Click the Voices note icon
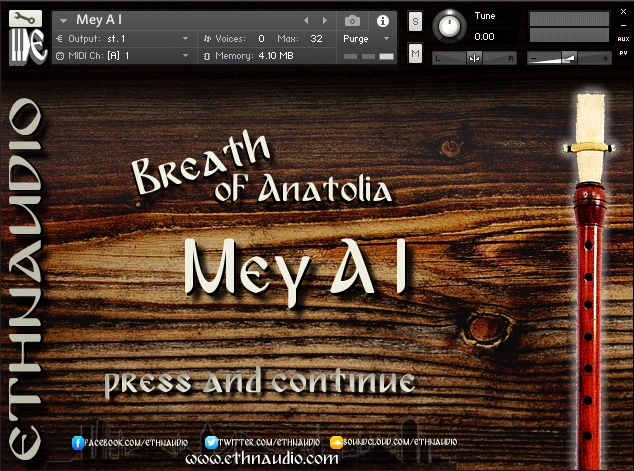This screenshot has width=634, height=471. [x=207, y=39]
